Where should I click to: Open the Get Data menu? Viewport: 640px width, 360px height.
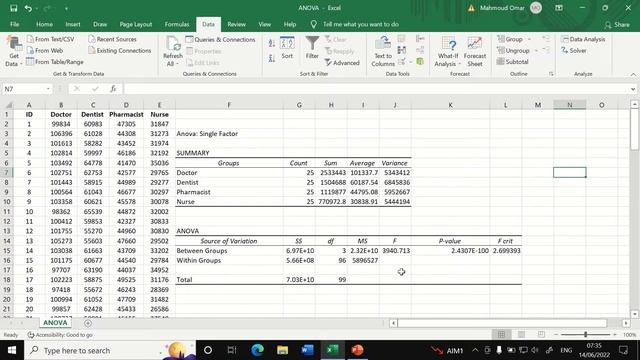click(x=13, y=52)
